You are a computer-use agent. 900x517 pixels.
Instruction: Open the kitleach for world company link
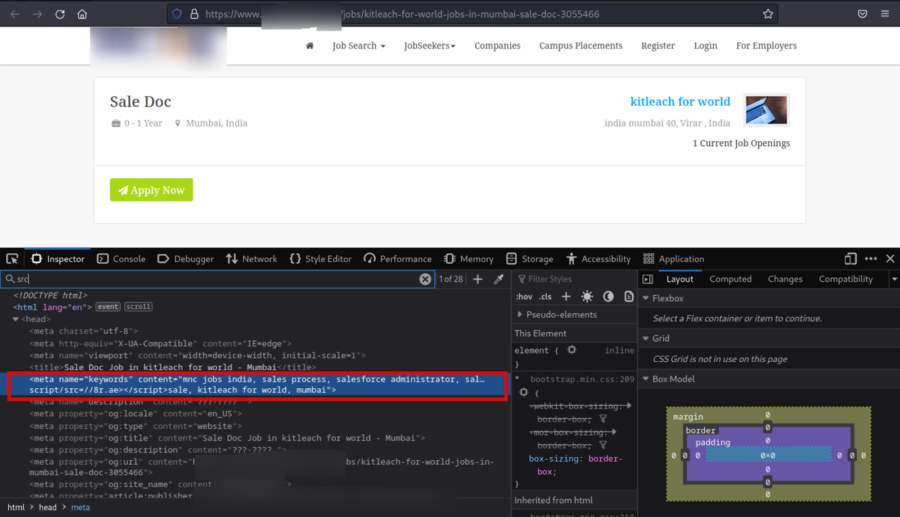click(x=680, y=102)
